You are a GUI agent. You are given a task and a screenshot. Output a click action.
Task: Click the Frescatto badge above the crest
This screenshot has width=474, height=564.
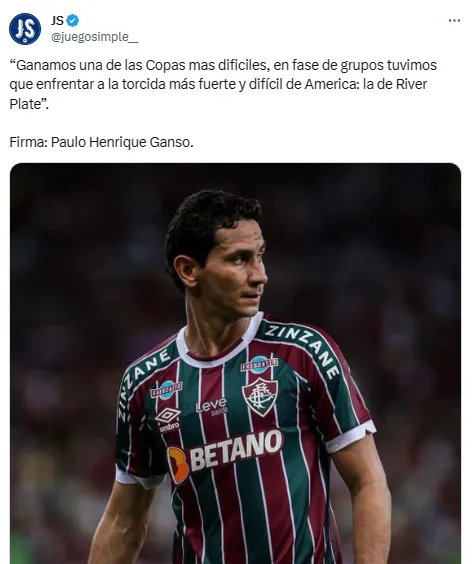pyautogui.click(x=259, y=364)
